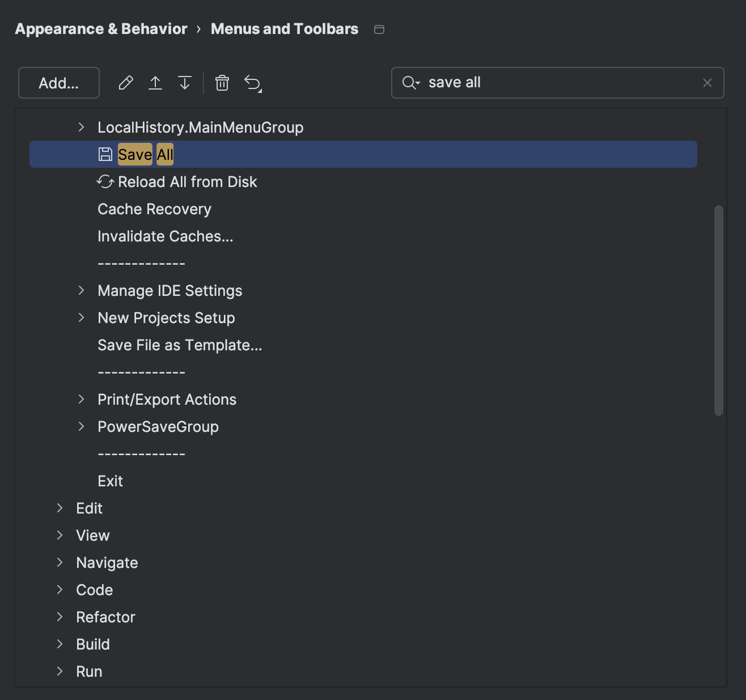This screenshot has width=746, height=700.
Task: Select the Exit entry in the tree
Action: click(x=110, y=481)
